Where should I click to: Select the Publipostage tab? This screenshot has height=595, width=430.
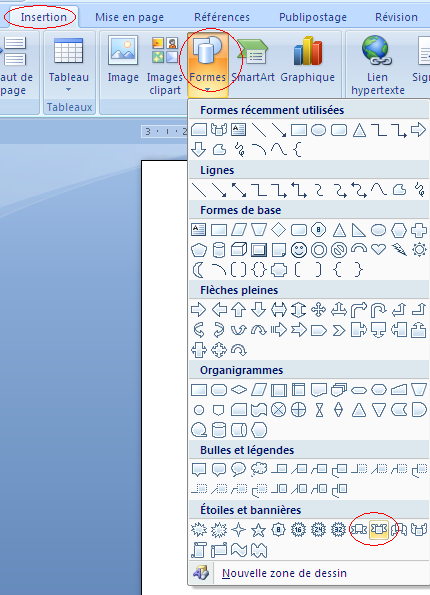pyautogui.click(x=313, y=17)
